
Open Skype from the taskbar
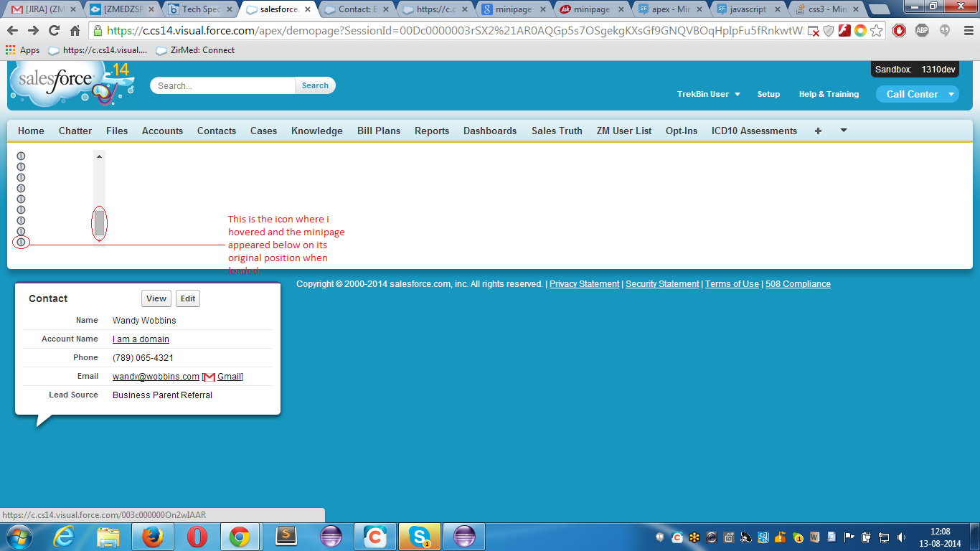420,537
